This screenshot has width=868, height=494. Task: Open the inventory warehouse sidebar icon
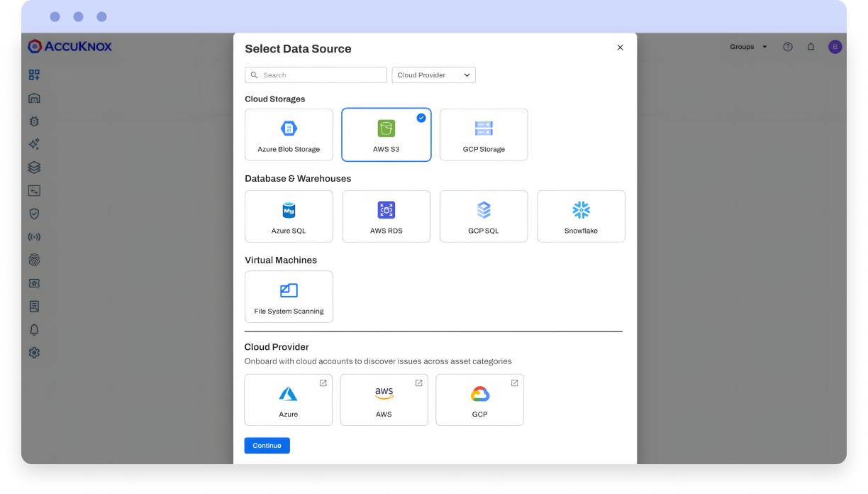pyautogui.click(x=34, y=98)
